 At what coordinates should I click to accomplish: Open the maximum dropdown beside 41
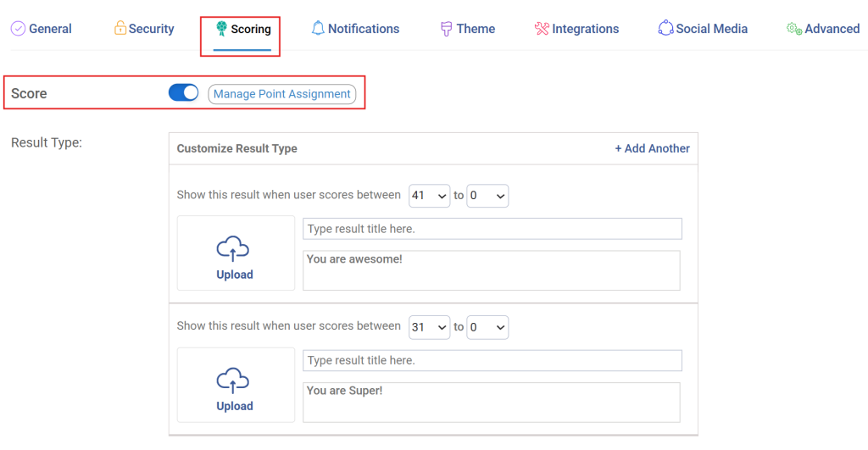point(487,196)
